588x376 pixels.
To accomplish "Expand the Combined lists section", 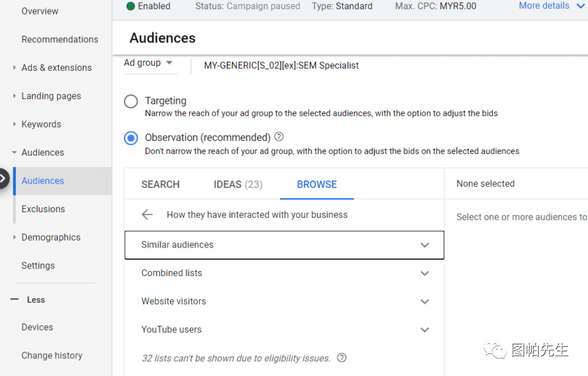I will click(424, 273).
